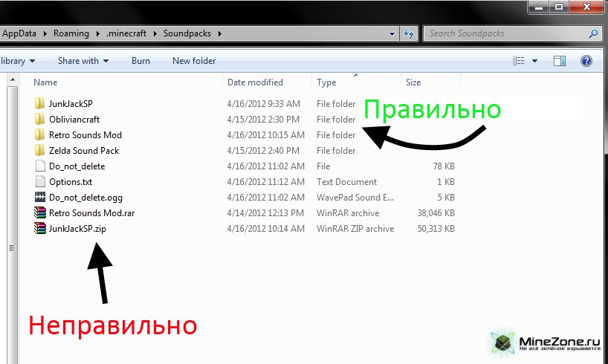Create a New folder from toolbar

(194, 61)
